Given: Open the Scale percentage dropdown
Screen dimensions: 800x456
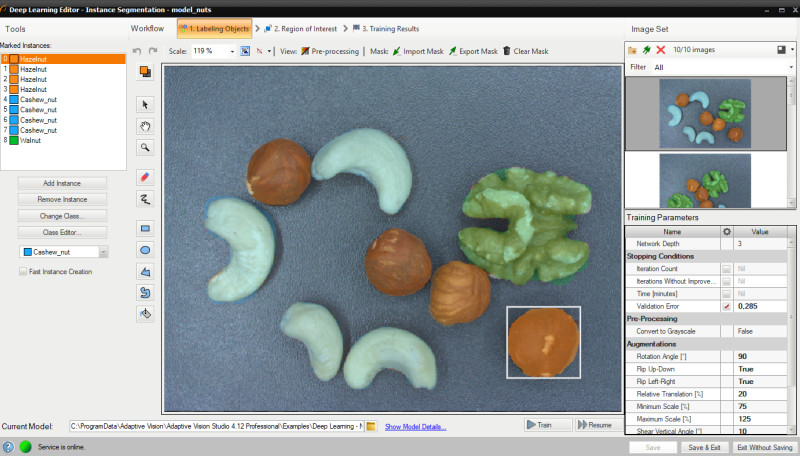Looking at the screenshot, I should [232, 50].
